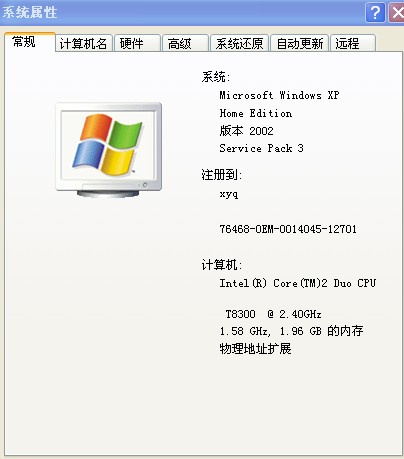This screenshot has height=459, width=404.
Task: Go to the 高级 tab
Action: tap(185, 43)
